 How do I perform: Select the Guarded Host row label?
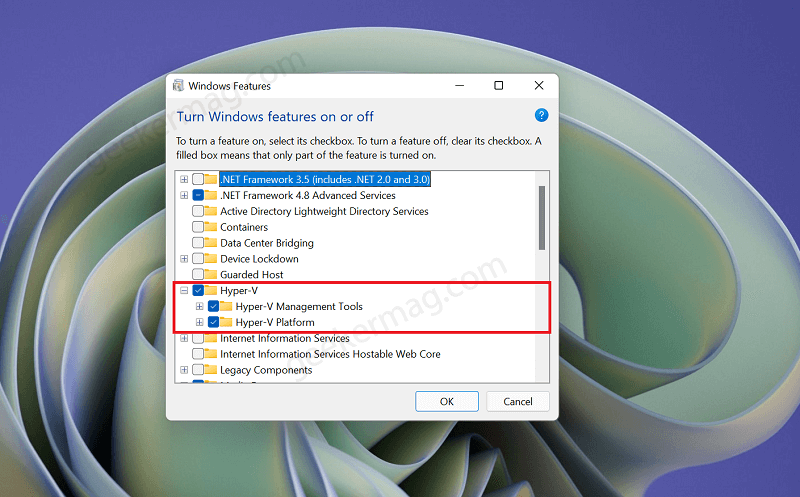[252, 274]
